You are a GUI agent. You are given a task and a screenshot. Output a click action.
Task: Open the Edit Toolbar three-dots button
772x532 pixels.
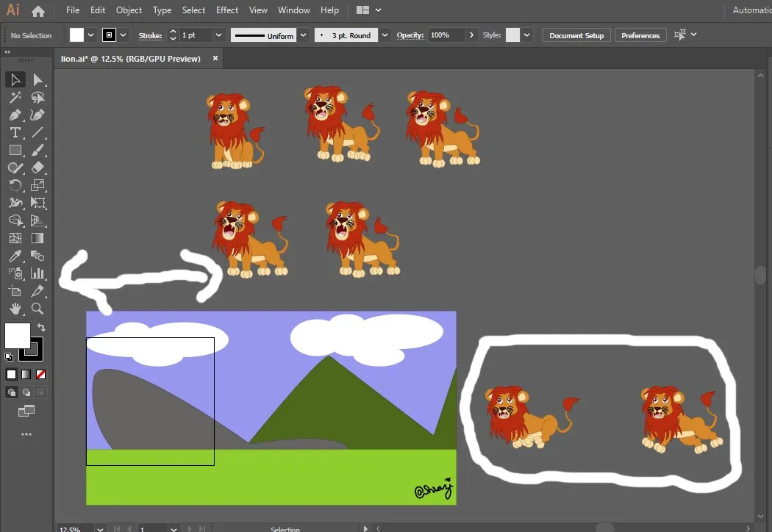click(x=26, y=434)
